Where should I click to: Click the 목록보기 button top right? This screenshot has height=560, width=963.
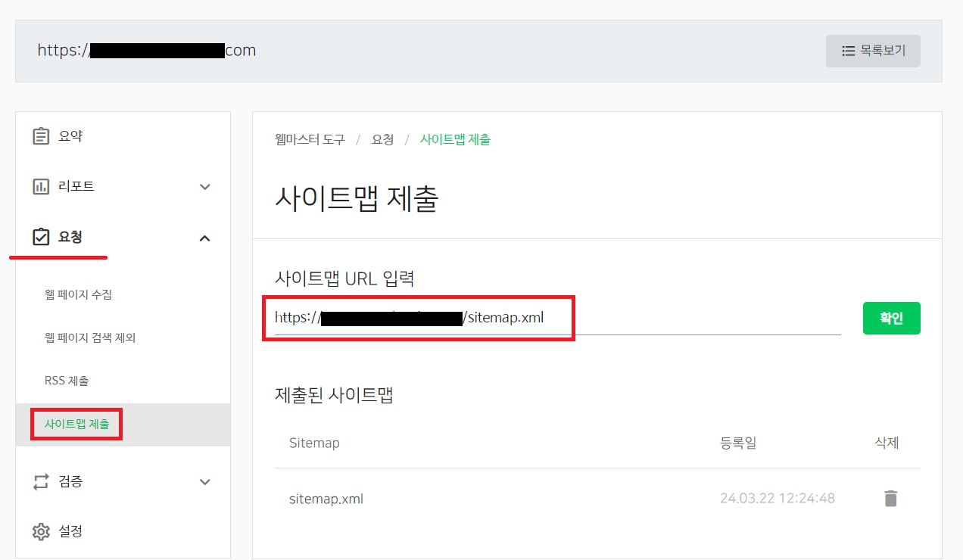873,51
